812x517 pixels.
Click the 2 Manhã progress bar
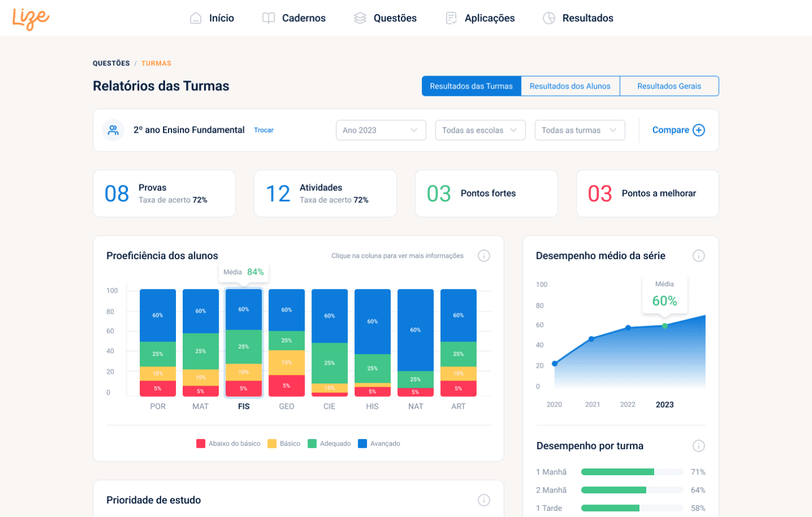[632, 490]
